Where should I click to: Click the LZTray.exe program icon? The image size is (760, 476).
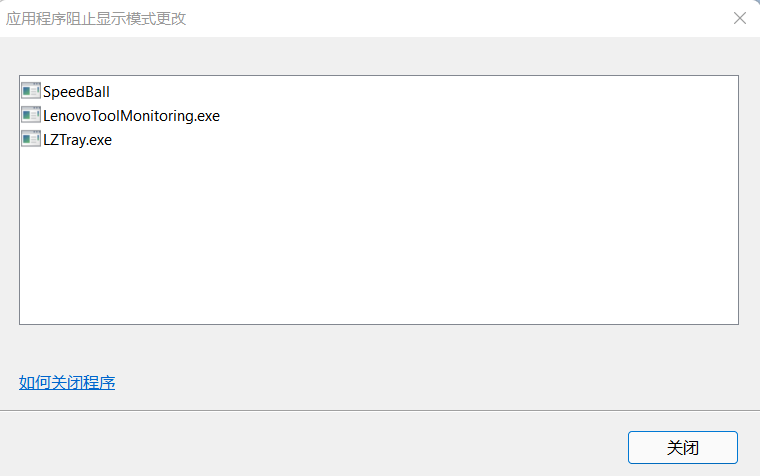(x=31, y=140)
